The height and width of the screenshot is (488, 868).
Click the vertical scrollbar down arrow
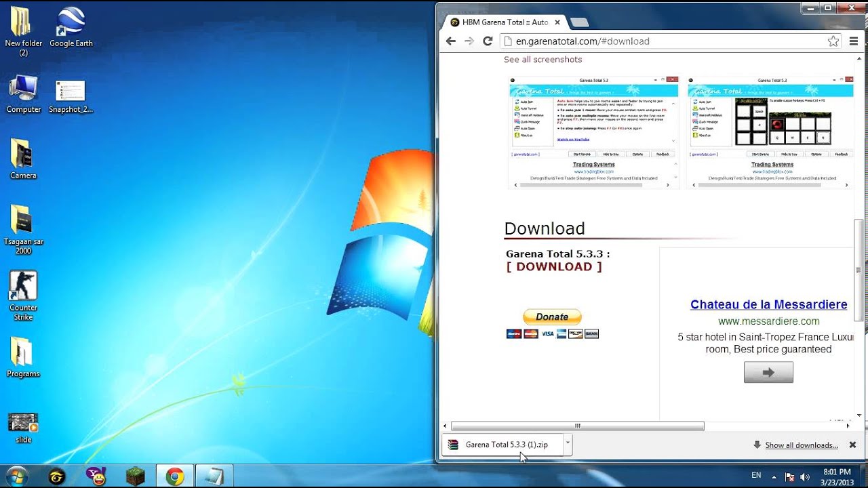point(859,415)
